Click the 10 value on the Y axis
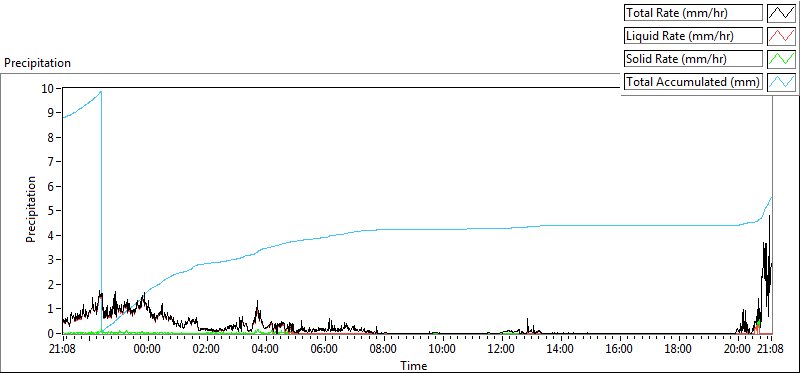Screen dimensions: 800x373 (x=47, y=88)
